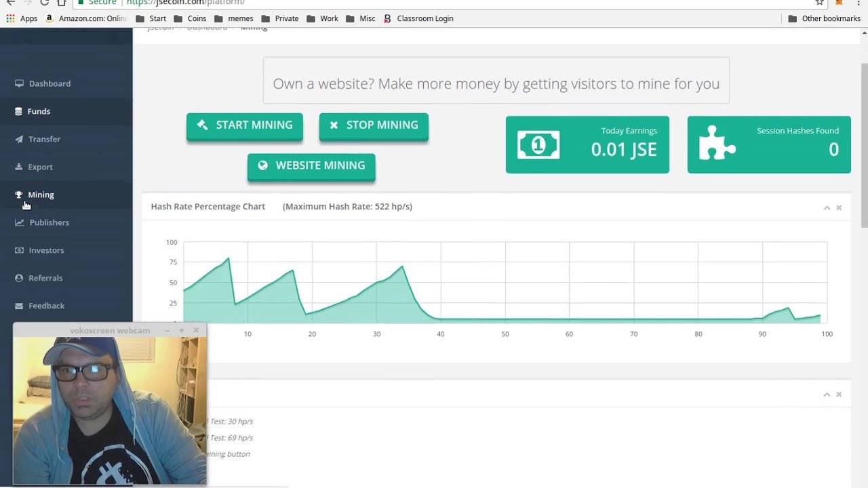
Task: Click the puzzle piece icon in Session Hashes card
Action: click(x=717, y=143)
